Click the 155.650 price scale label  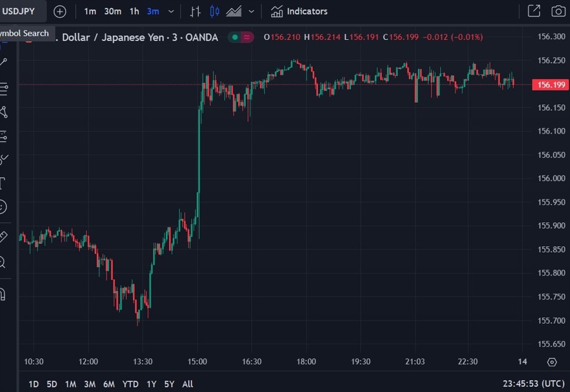pyautogui.click(x=552, y=344)
